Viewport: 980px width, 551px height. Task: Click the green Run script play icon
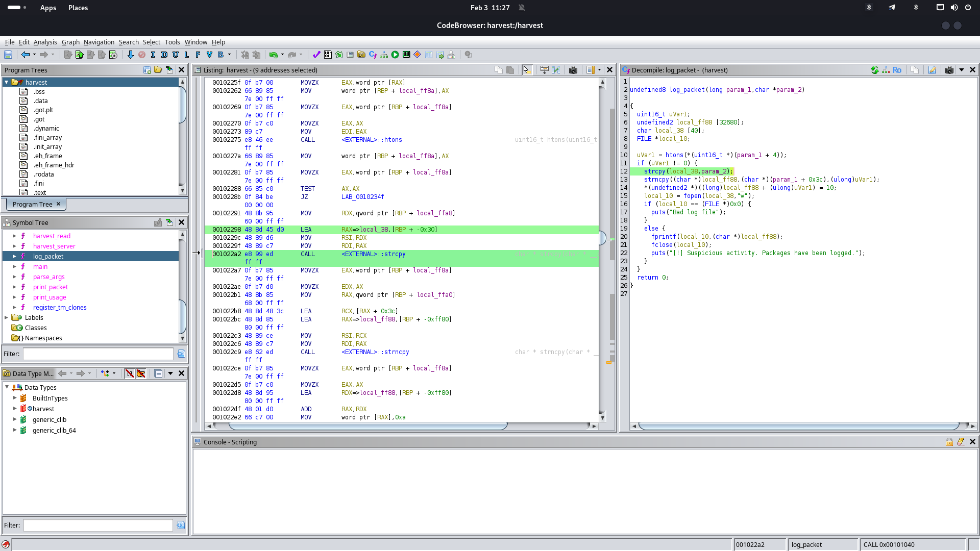(395, 55)
